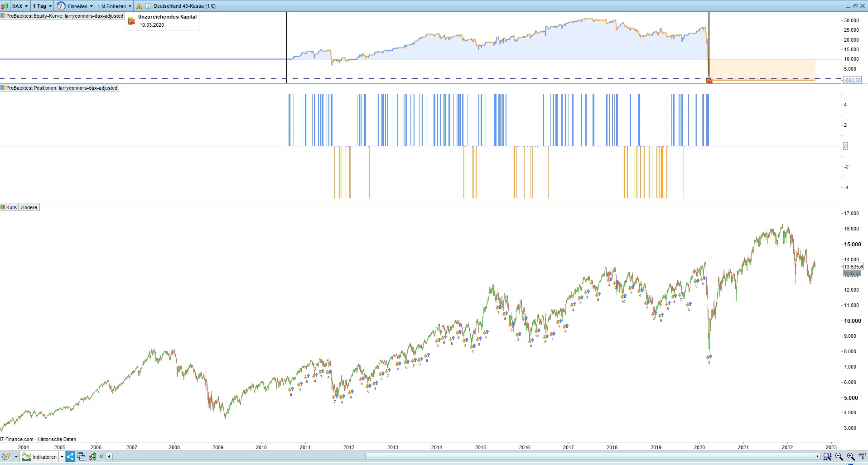Open the drawing tools pencil icon
The width and height of the screenshot is (868, 465).
(6, 456)
